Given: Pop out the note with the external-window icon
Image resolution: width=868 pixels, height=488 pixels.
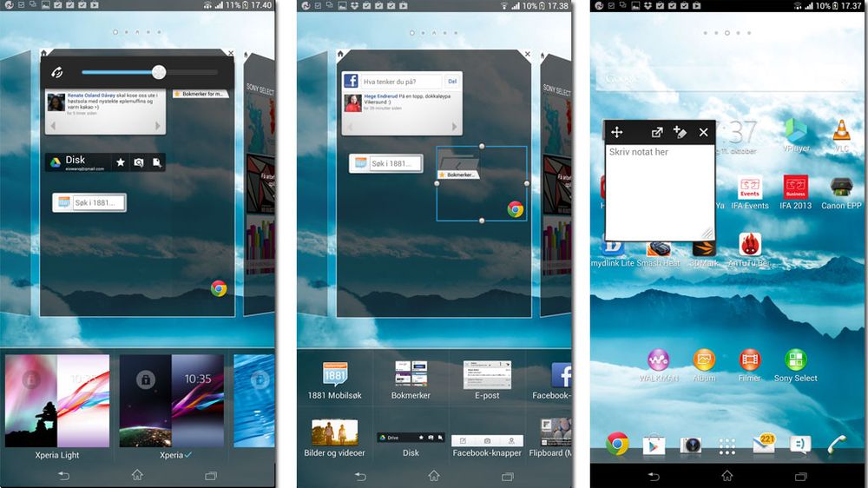Looking at the screenshot, I should pyautogui.click(x=657, y=132).
